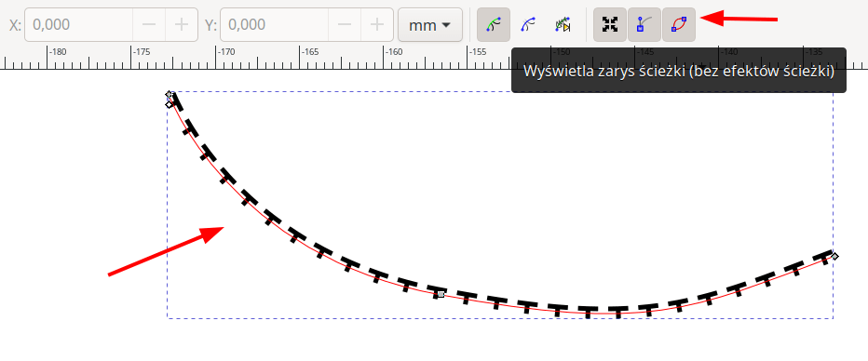Select the right end node of the path
Viewport: 868px width, 361px height.
pyautogui.click(x=834, y=256)
